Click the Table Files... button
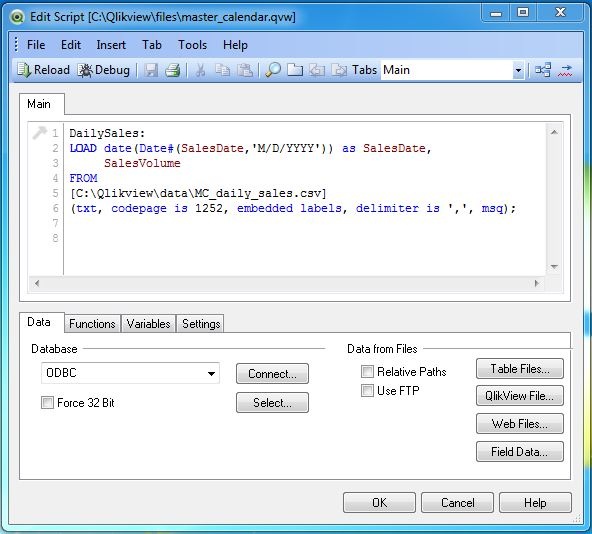This screenshot has height=534, width=592. point(520,369)
